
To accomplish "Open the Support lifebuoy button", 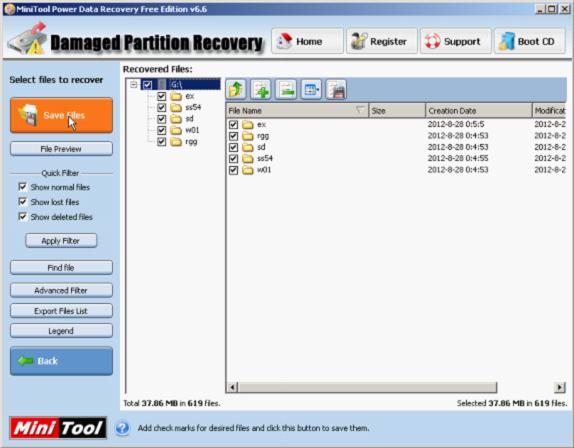I will (455, 41).
